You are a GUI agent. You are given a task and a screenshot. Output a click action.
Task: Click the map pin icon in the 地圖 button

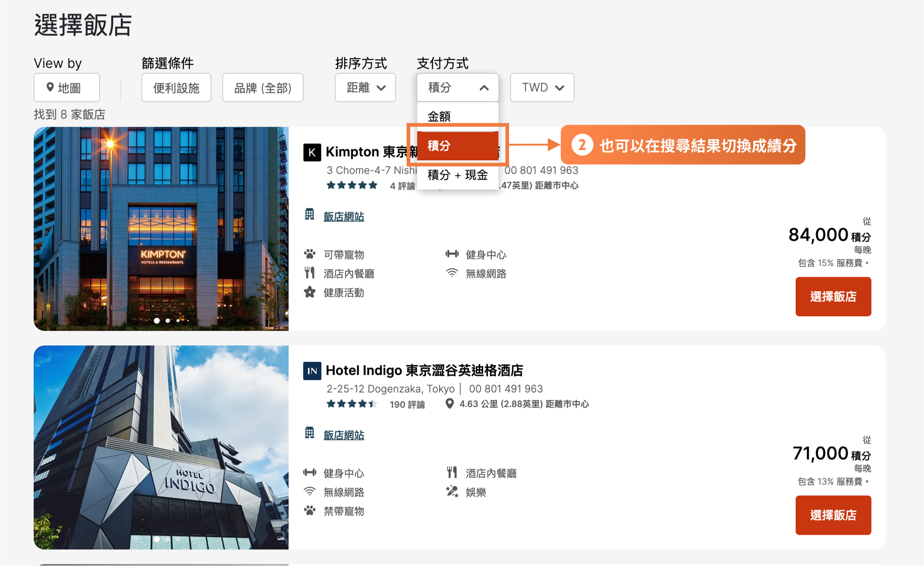coord(51,87)
